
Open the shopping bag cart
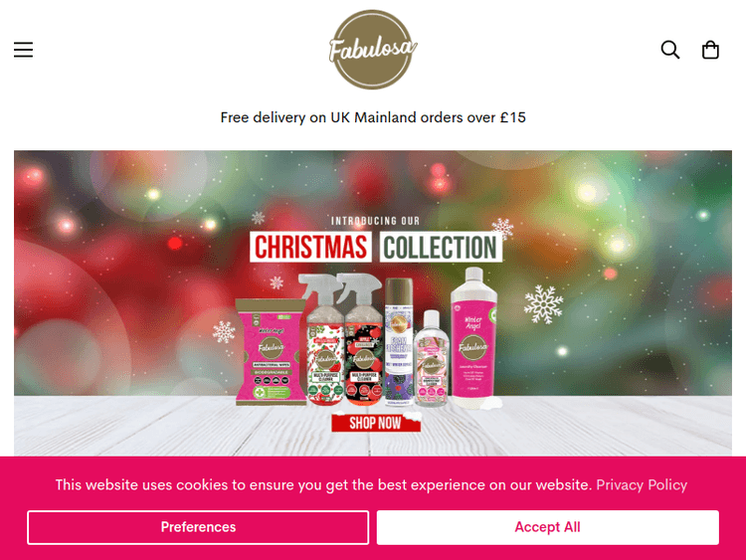point(710,50)
